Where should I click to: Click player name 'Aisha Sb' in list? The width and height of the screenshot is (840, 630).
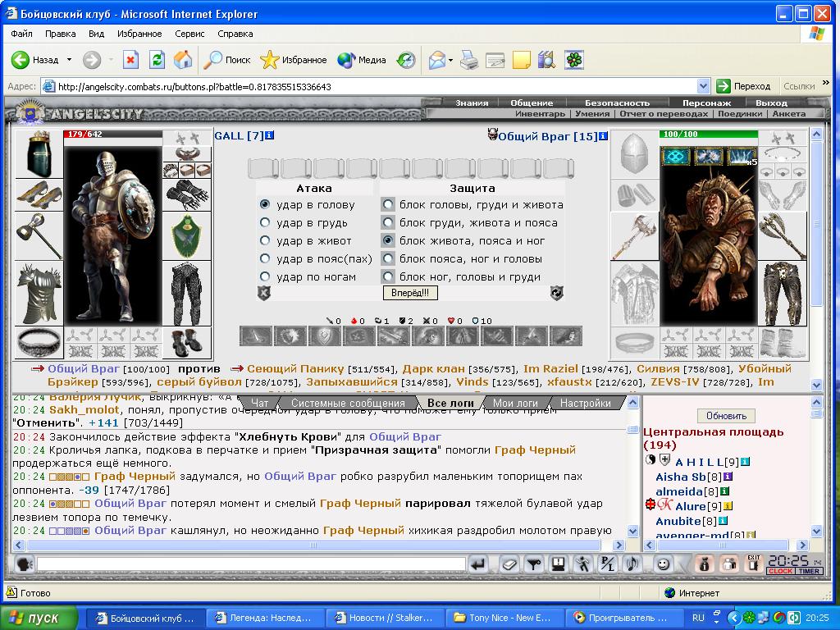[x=680, y=477]
